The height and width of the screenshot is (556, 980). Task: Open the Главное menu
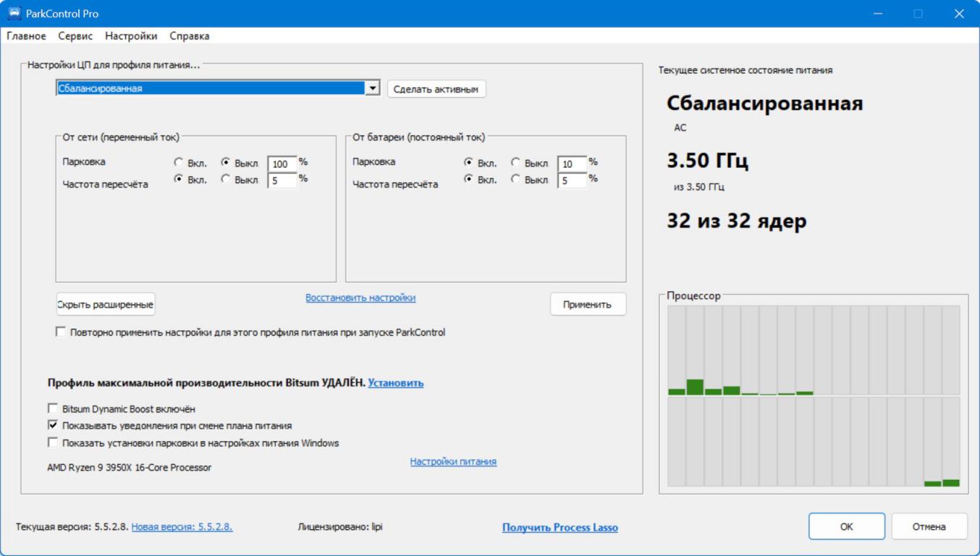point(26,36)
